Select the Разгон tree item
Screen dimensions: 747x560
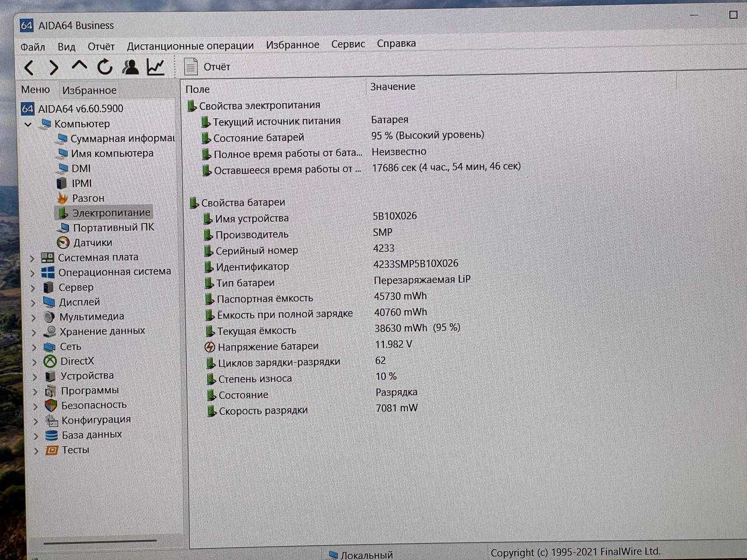click(x=81, y=198)
